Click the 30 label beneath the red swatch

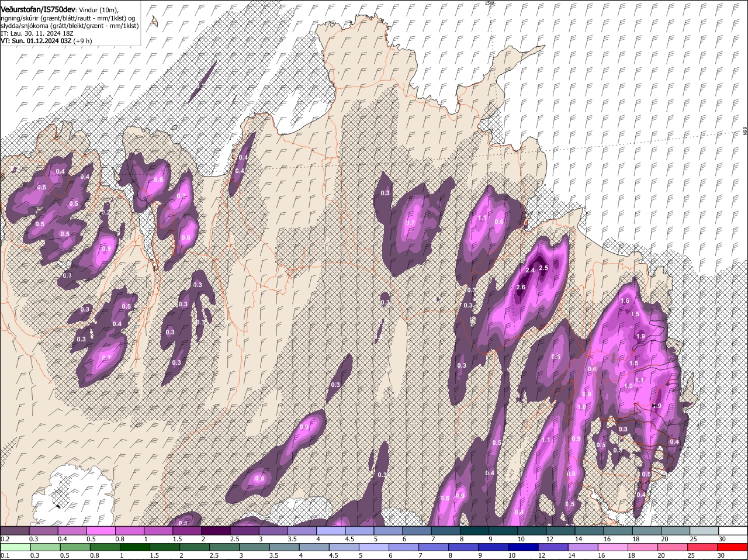(721, 555)
